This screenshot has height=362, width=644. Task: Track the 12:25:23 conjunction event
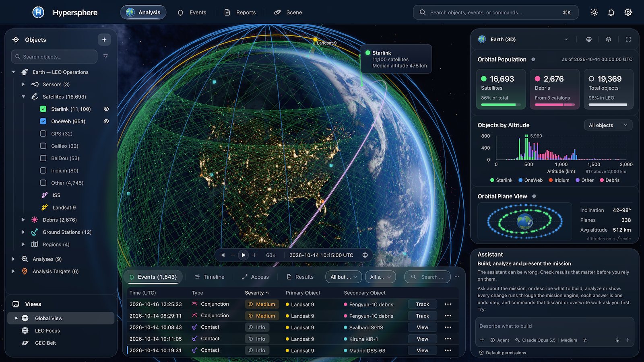422,304
